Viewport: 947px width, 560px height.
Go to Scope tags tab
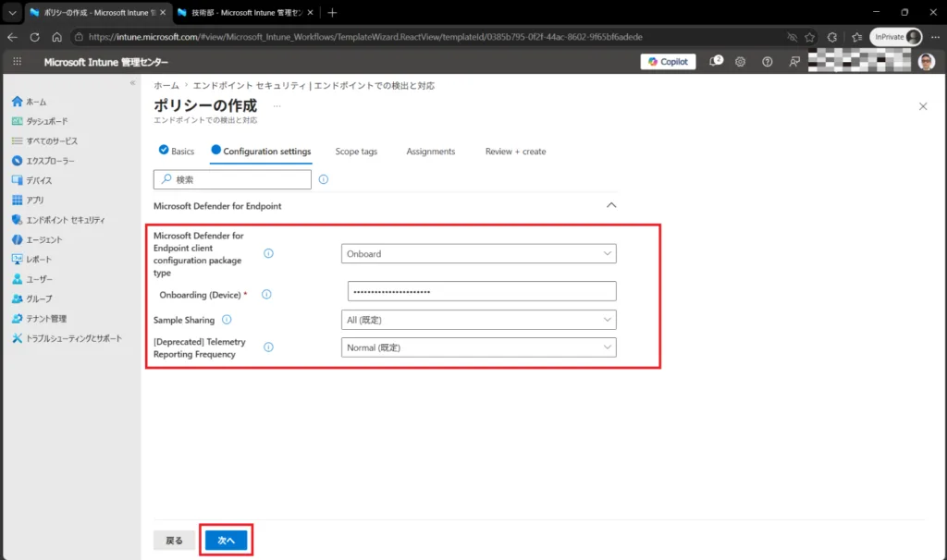coord(356,152)
